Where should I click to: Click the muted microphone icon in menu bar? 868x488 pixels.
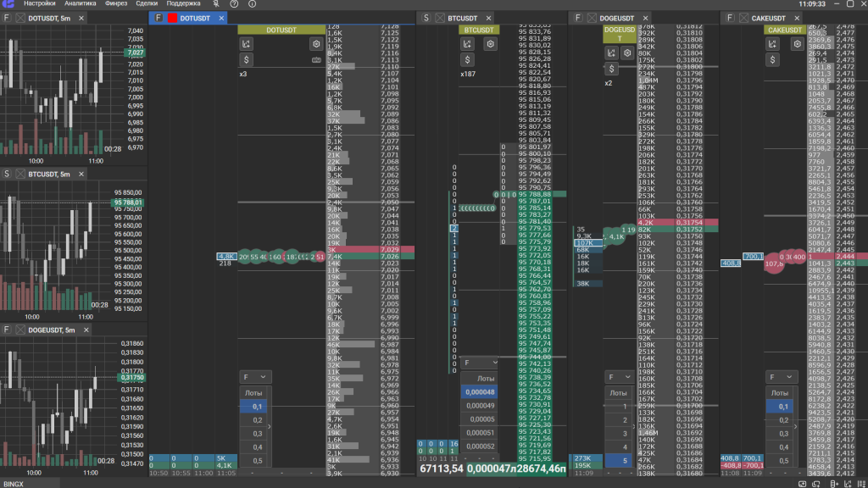pos(215,4)
